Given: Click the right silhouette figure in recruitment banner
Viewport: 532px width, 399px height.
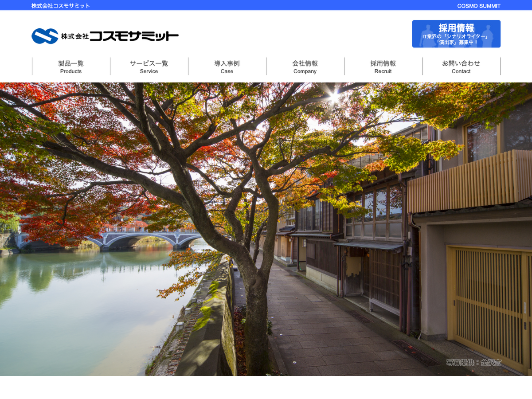Looking at the screenshot, I should pyautogui.click(x=487, y=35).
